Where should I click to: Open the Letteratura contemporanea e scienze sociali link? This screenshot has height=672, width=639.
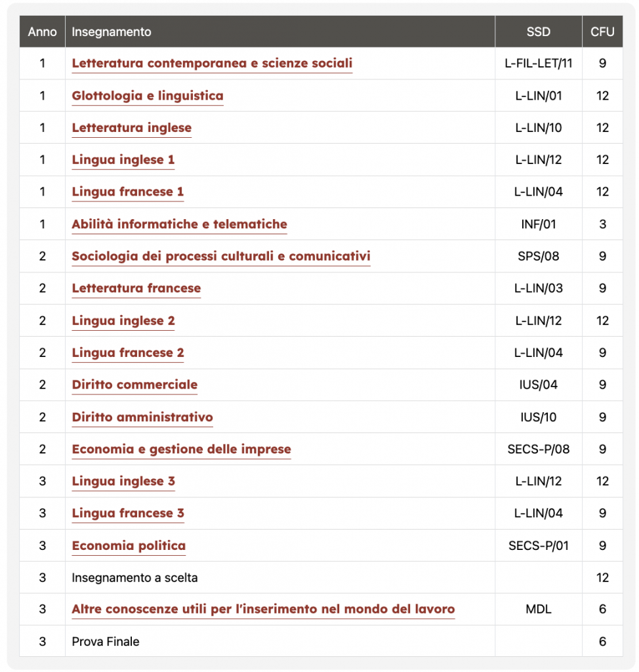coord(212,64)
